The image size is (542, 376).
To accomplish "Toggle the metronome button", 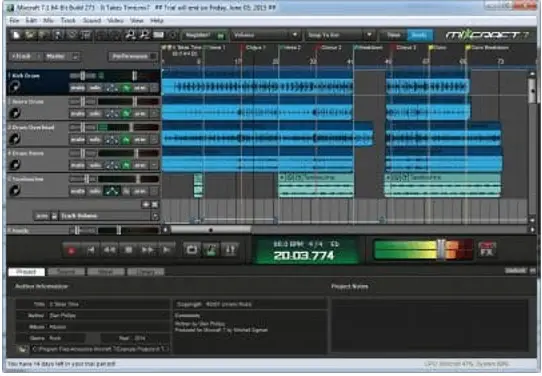I will [211, 250].
